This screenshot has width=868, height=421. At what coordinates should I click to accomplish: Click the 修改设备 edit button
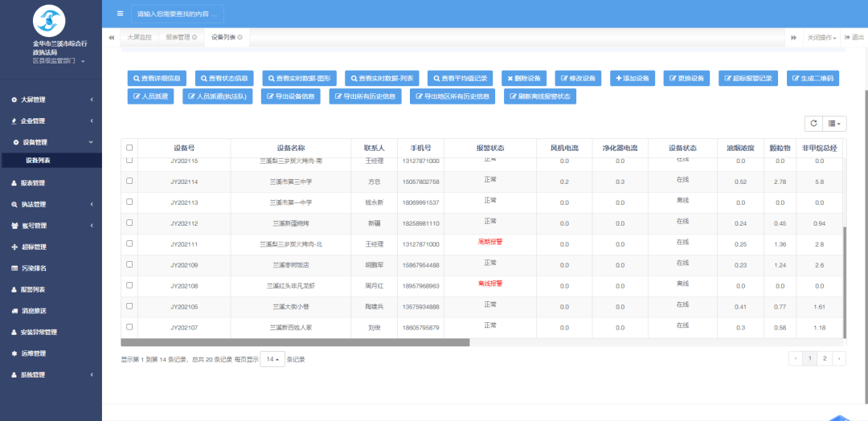pyautogui.click(x=579, y=78)
